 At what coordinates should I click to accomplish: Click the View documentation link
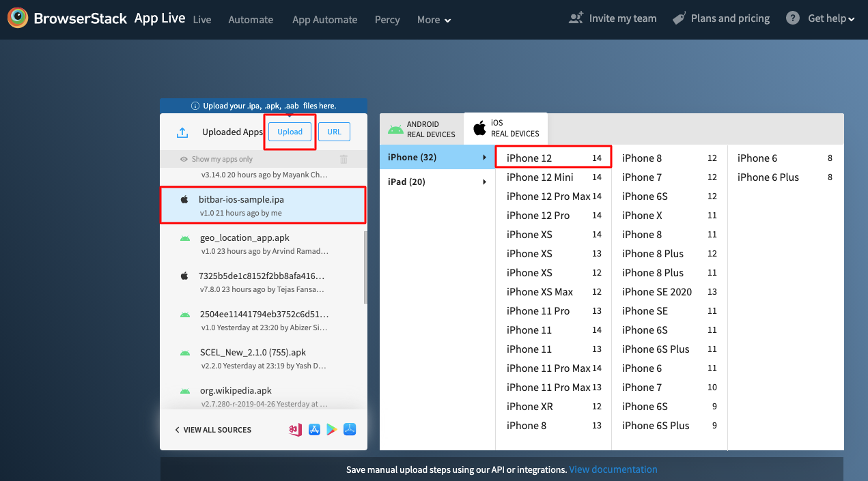[613, 469]
